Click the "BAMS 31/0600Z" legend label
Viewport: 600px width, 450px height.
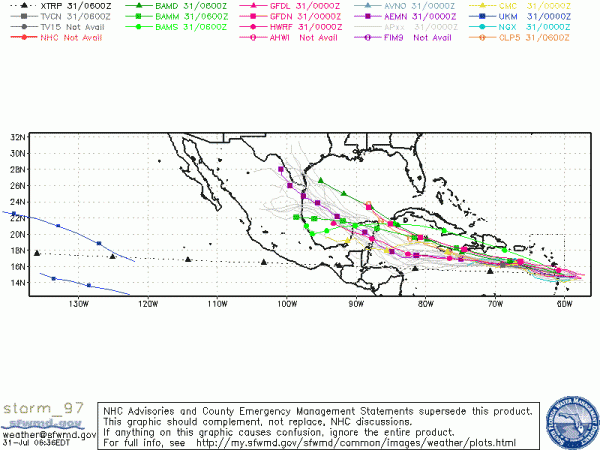(191, 27)
